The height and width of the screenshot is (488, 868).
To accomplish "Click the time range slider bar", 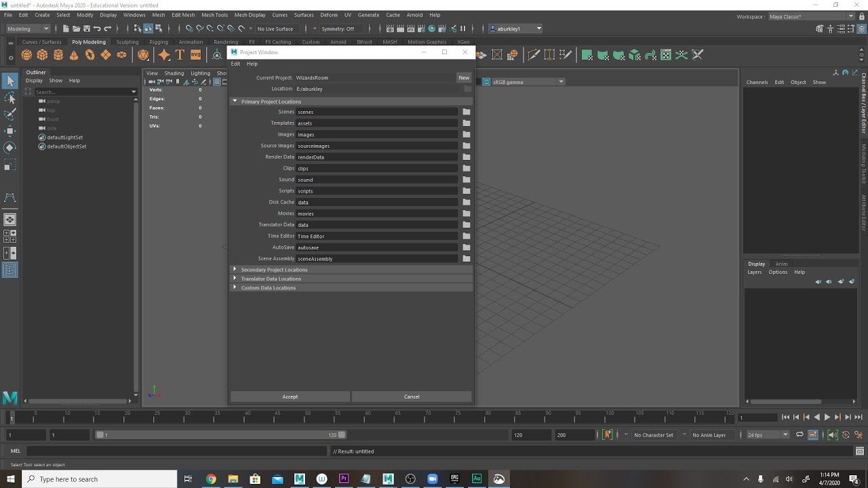I will (220, 435).
